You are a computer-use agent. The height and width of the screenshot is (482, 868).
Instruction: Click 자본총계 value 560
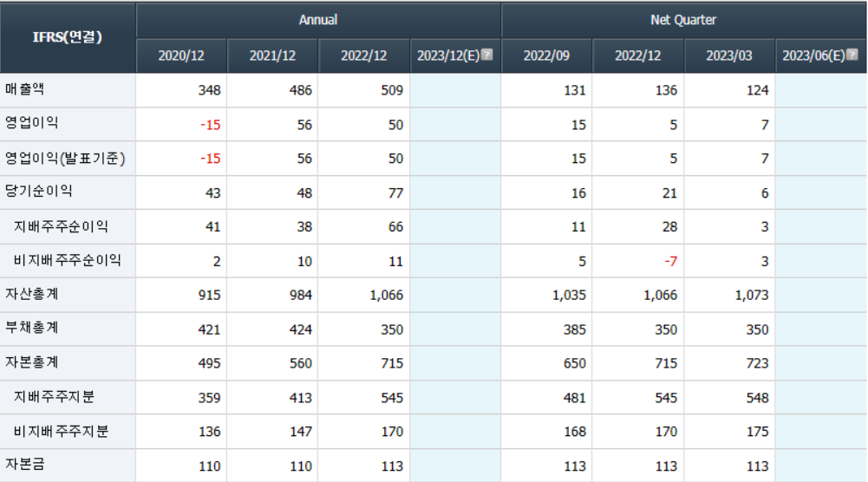pos(301,363)
